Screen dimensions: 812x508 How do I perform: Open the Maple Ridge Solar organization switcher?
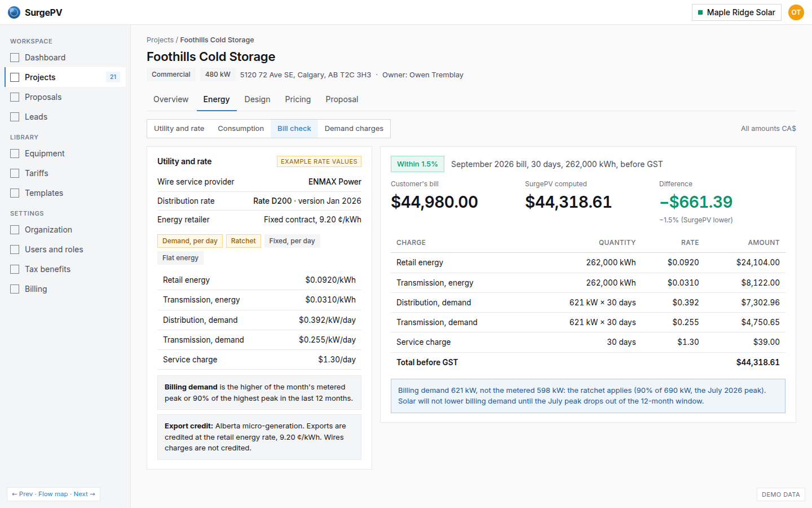pos(736,12)
